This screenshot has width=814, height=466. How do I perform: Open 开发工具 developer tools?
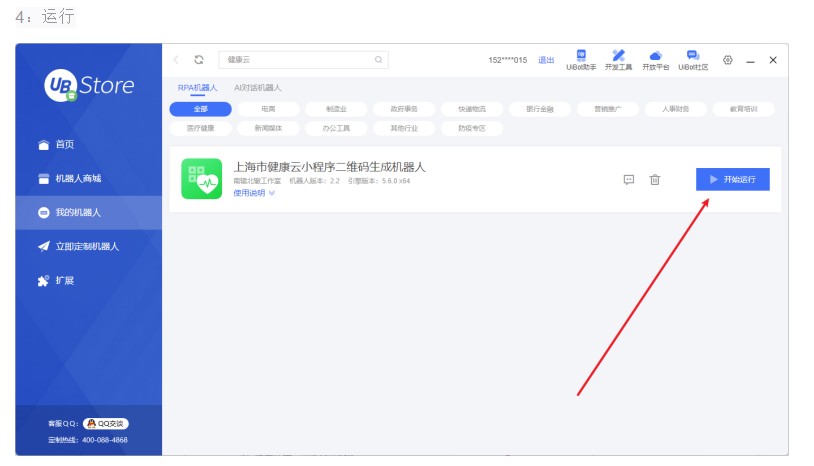[618, 60]
